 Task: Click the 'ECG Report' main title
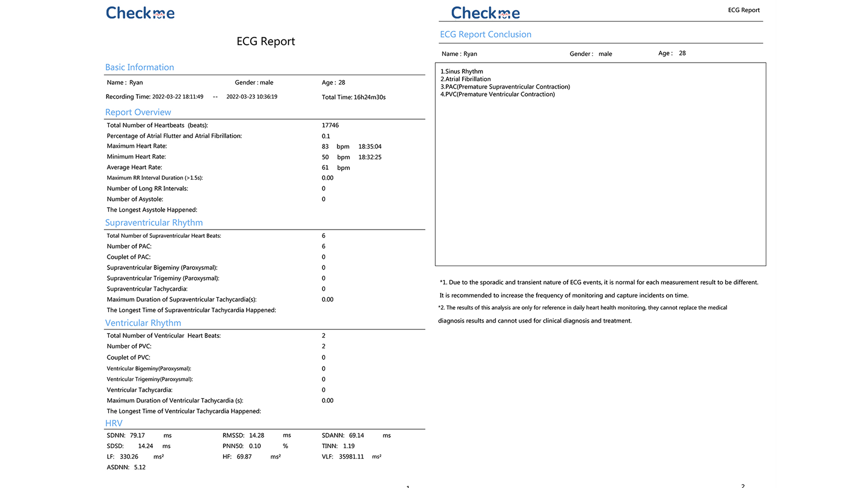tap(266, 41)
